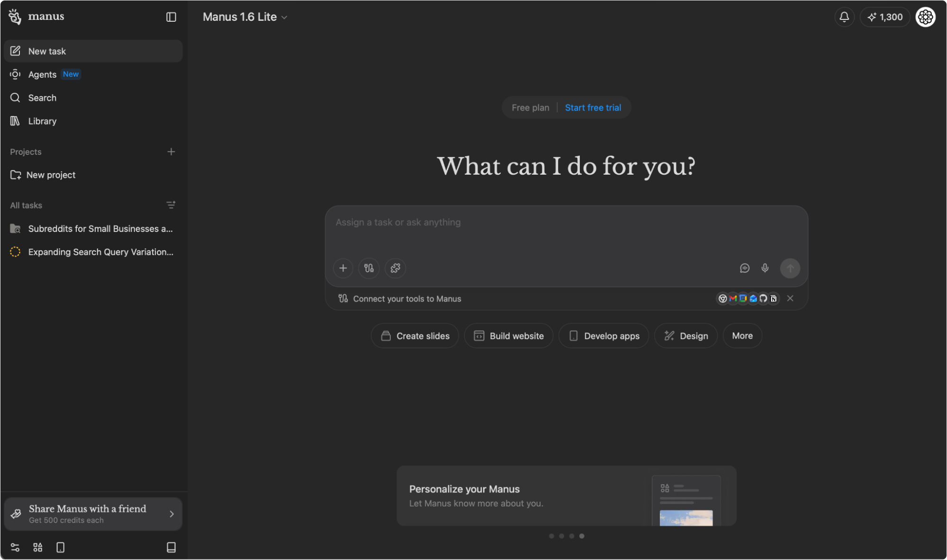The height and width of the screenshot is (560, 947).
Task: Open the attach file plus icon
Action: coord(343,268)
